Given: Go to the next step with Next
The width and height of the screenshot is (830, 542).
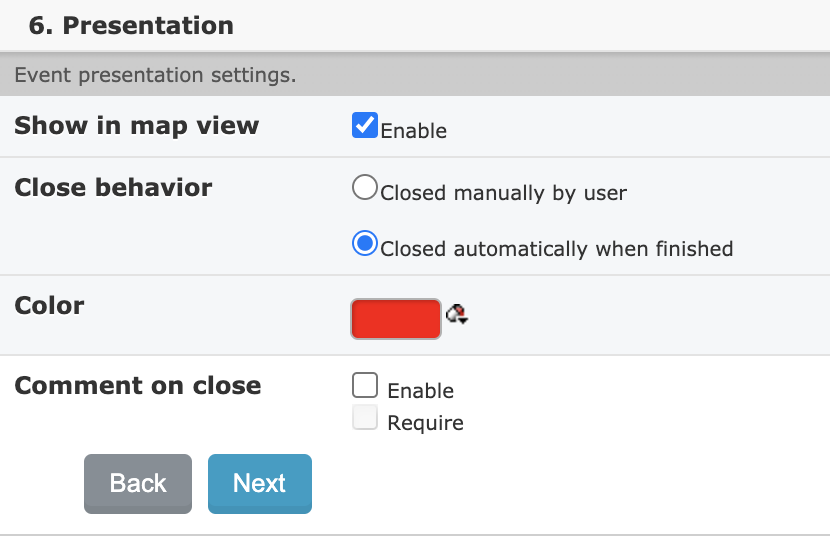Looking at the screenshot, I should point(260,484).
